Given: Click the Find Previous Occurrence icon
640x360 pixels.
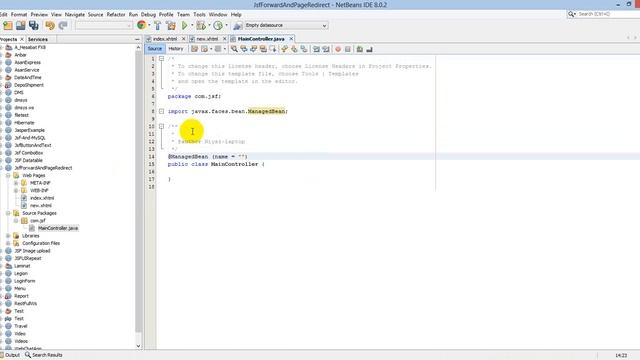Looking at the screenshot, I should (244, 49).
